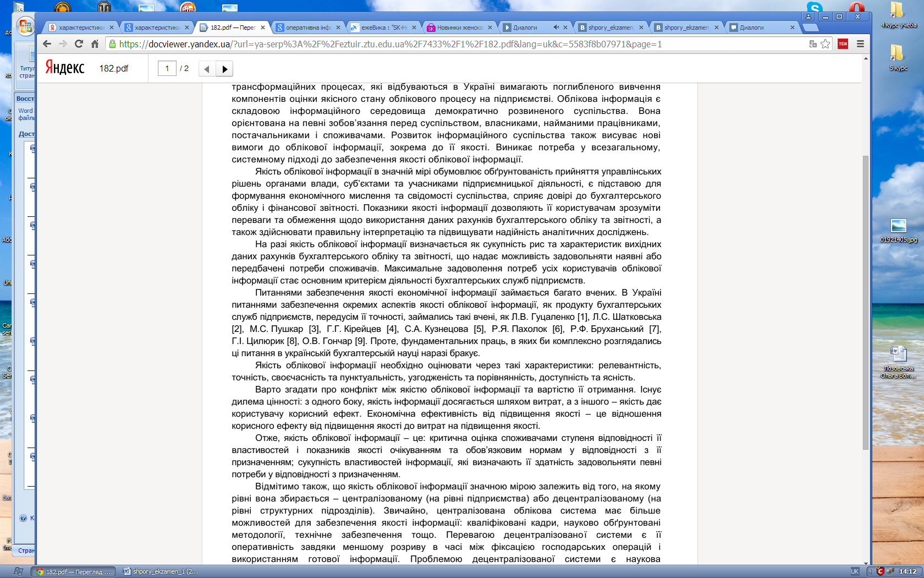This screenshot has width=924, height=578.
Task: Click the '182.pdf' file name label
Action: coord(113,68)
